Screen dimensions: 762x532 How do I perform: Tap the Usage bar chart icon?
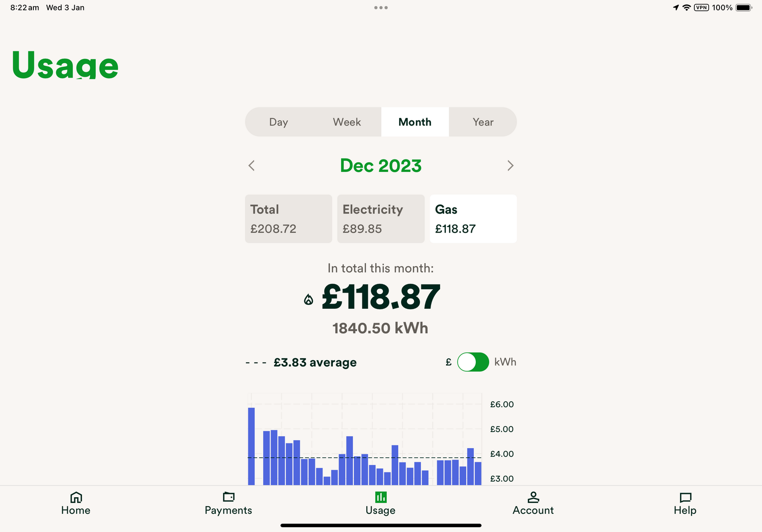coord(381,497)
